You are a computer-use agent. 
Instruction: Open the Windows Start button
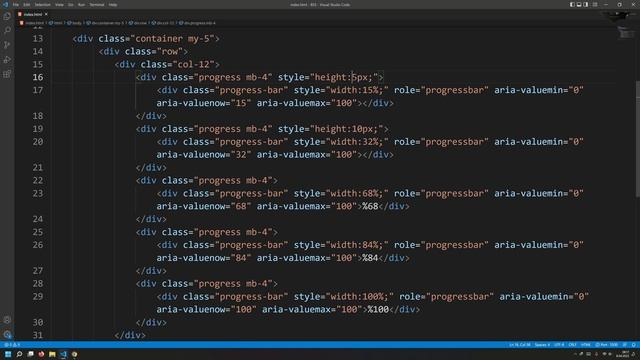(x=8, y=354)
